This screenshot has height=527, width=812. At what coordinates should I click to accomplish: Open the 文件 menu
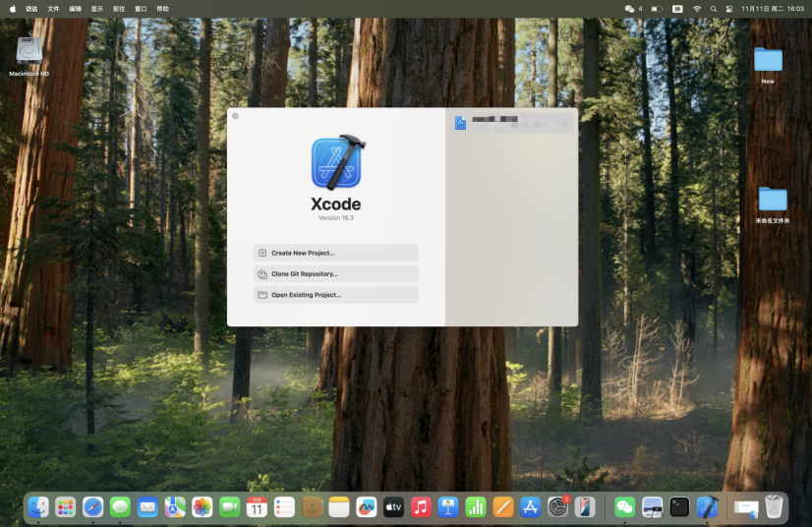[53, 9]
